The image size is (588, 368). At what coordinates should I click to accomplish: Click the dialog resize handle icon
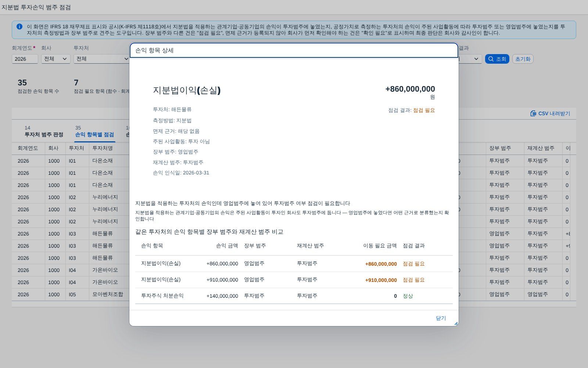tap(456, 323)
